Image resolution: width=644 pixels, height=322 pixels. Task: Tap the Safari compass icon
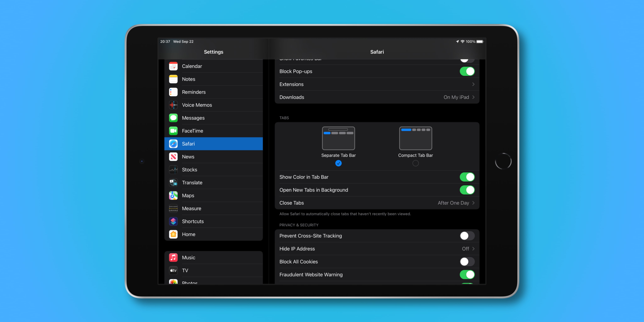[x=173, y=144]
